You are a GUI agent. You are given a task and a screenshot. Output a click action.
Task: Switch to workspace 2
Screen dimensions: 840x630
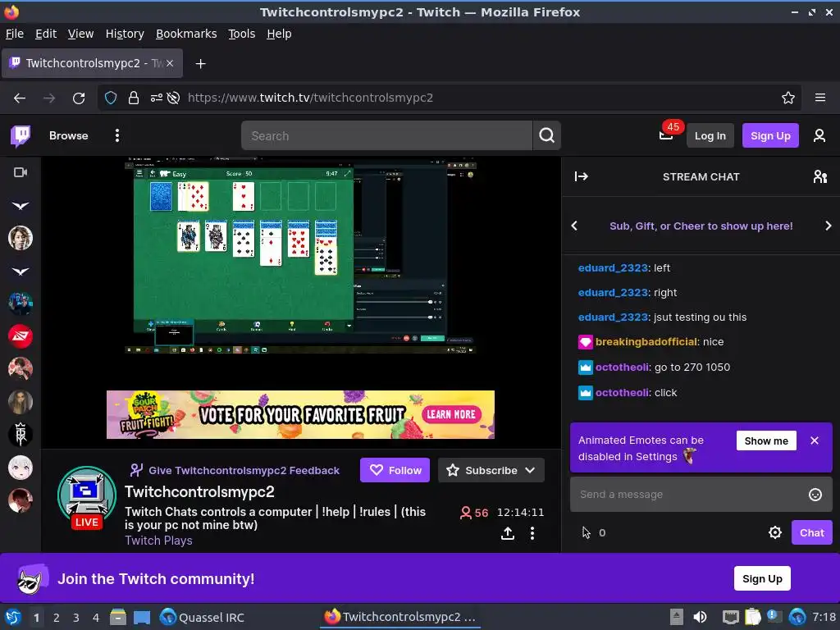[x=57, y=618]
